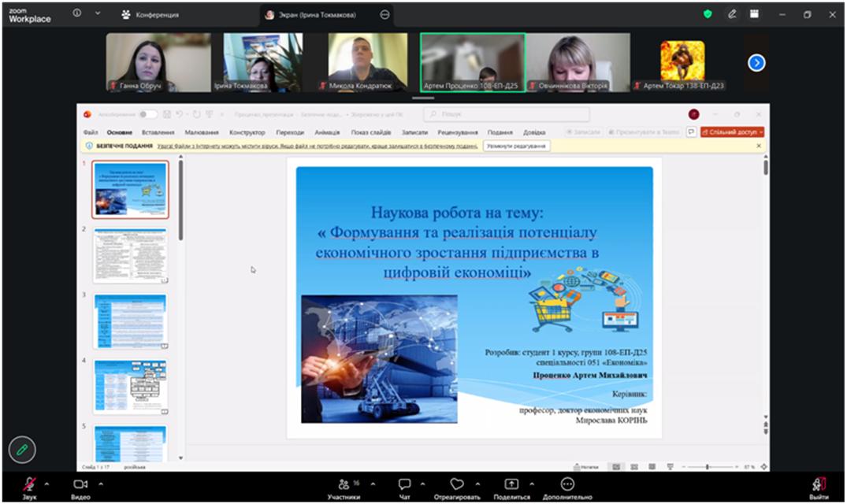Select slide 3 thumbnail in the slide panel
Screen dimensions: 847x504
coord(130,321)
